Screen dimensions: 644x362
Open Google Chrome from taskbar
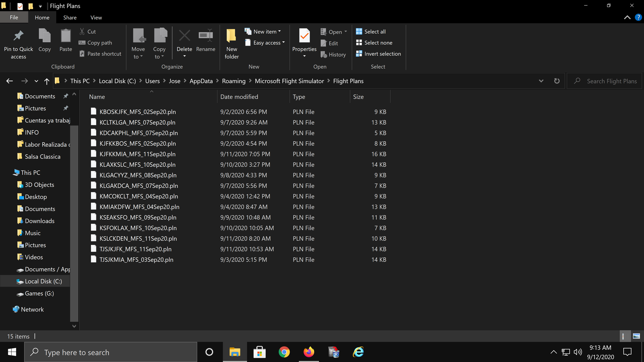pos(284,352)
